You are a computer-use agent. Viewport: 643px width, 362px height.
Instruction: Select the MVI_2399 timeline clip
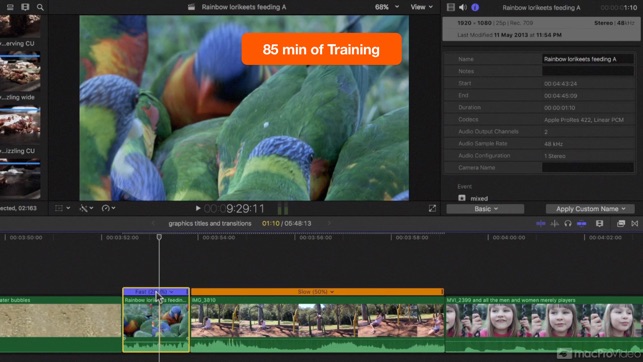pyautogui.click(x=544, y=324)
